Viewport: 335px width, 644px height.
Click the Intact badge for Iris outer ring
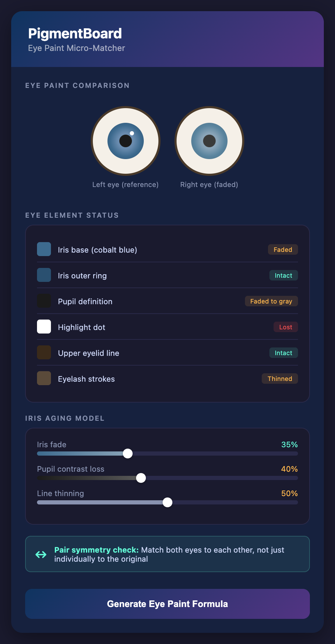[283, 275]
